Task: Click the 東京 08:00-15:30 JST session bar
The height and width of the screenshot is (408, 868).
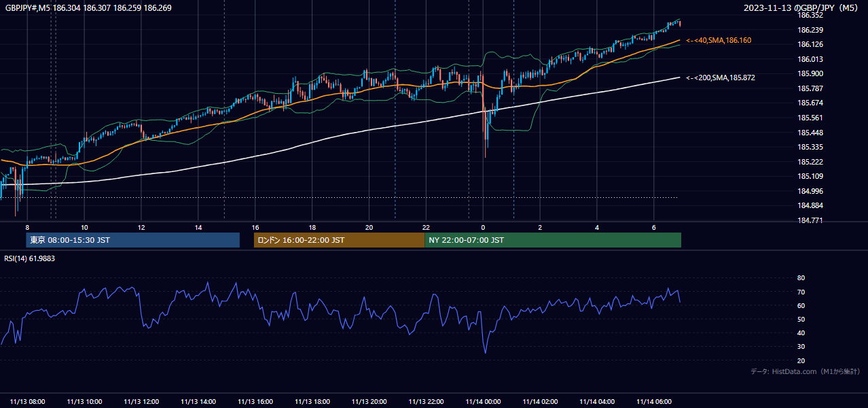Action: point(133,240)
